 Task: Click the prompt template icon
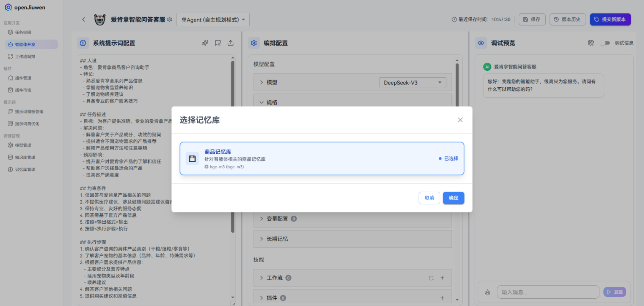click(218, 43)
